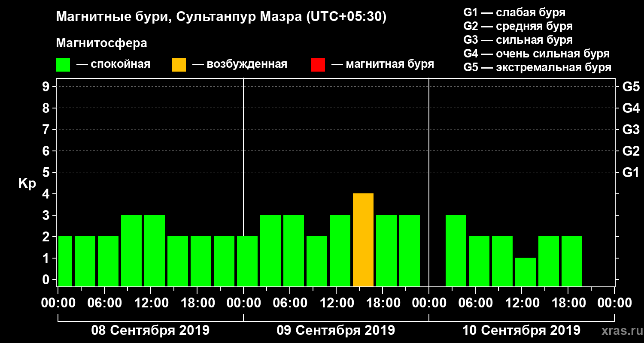The width and height of the screenshot is (644, 343).
Task: Click the Kp 3 bar spanning 12:00 on 08 September
Action: (155, 251)
